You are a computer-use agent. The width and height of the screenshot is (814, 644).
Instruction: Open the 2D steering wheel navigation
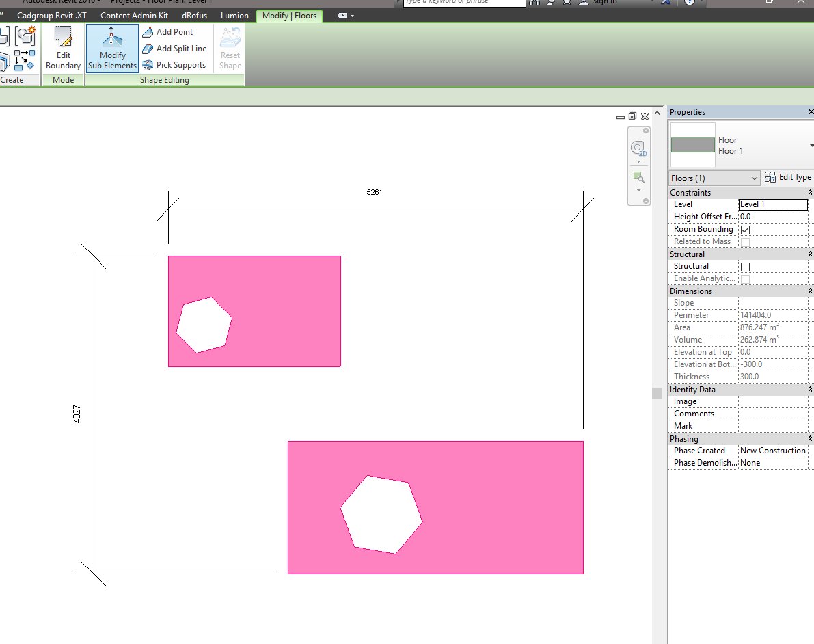(x=638, y=148)
